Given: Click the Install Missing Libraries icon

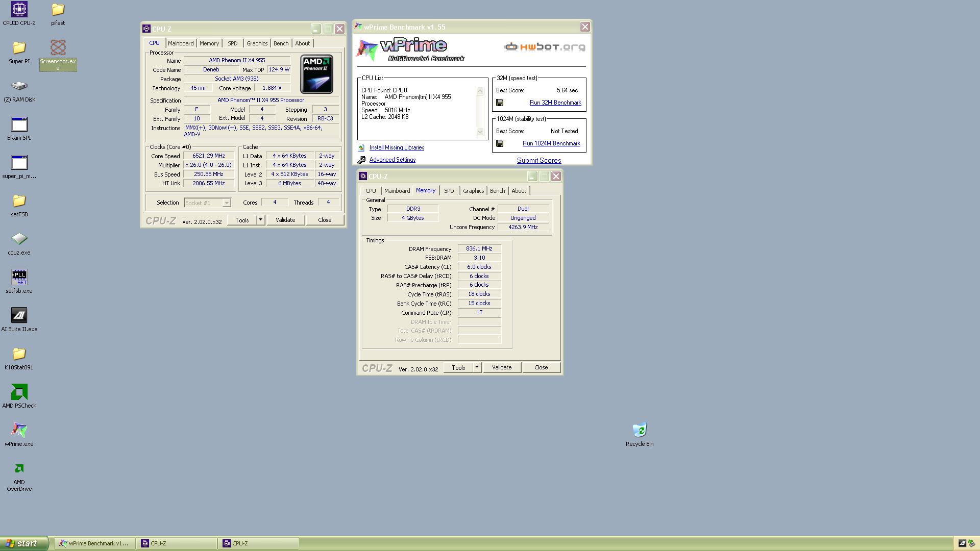Looking at the screenshot, I should (361, 147).
